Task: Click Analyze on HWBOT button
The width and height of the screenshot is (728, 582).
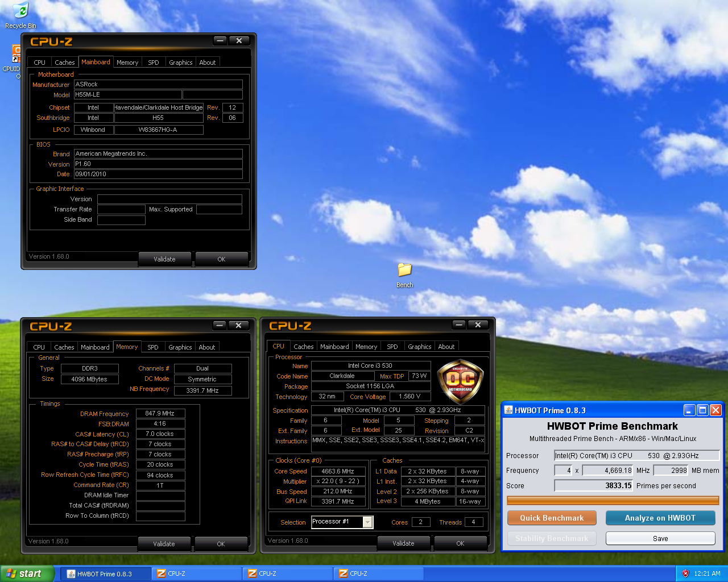Action: (660, 518)
